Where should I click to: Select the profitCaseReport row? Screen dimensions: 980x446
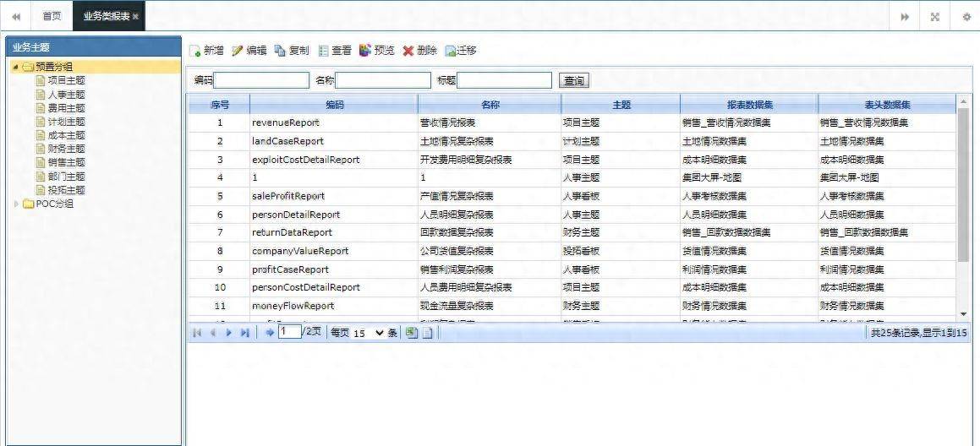click(572, 269)
